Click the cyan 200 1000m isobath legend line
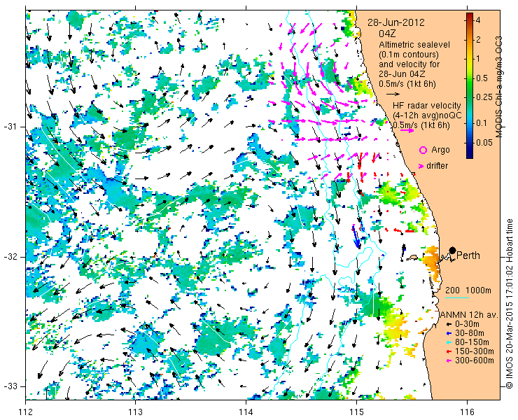 click(457, 298)
